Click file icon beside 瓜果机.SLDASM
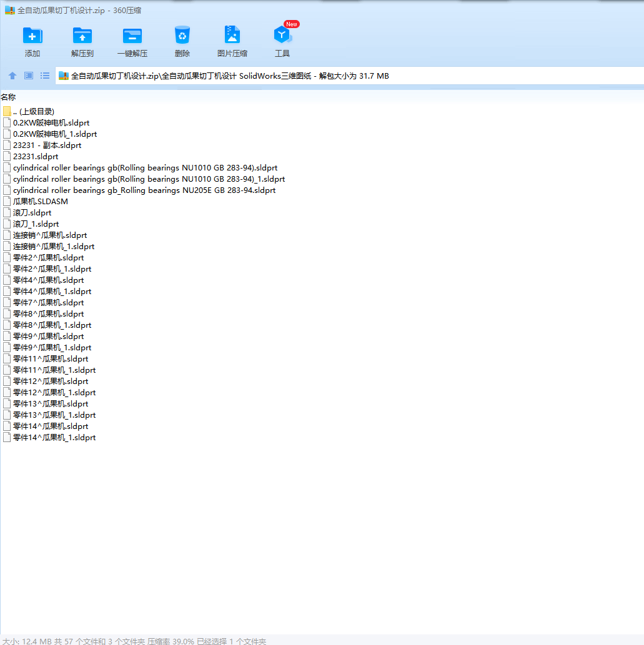Viewport: 644px width, 645px height. pyautogui.click(x=7, y=202)
